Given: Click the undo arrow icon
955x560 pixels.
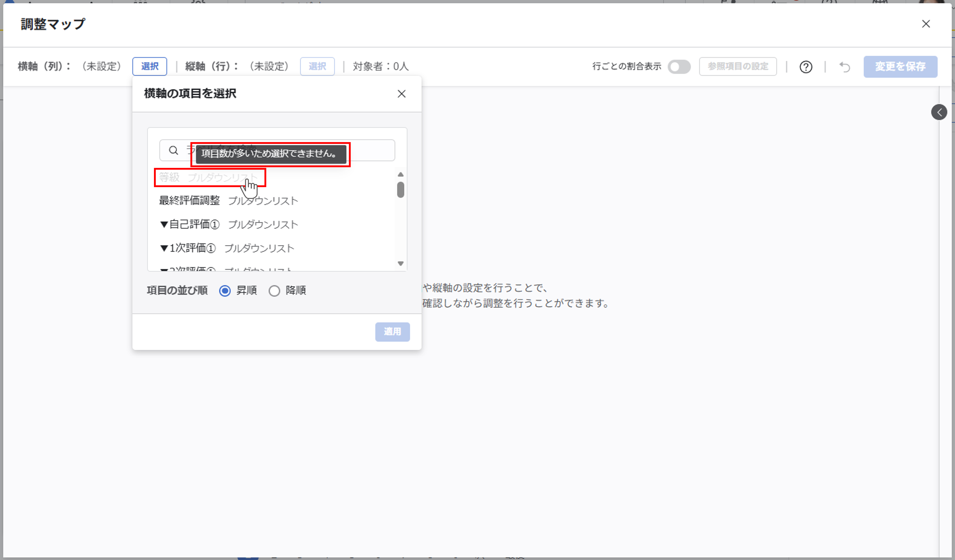Looking at the screenshot, I should (x=844, y=67).
